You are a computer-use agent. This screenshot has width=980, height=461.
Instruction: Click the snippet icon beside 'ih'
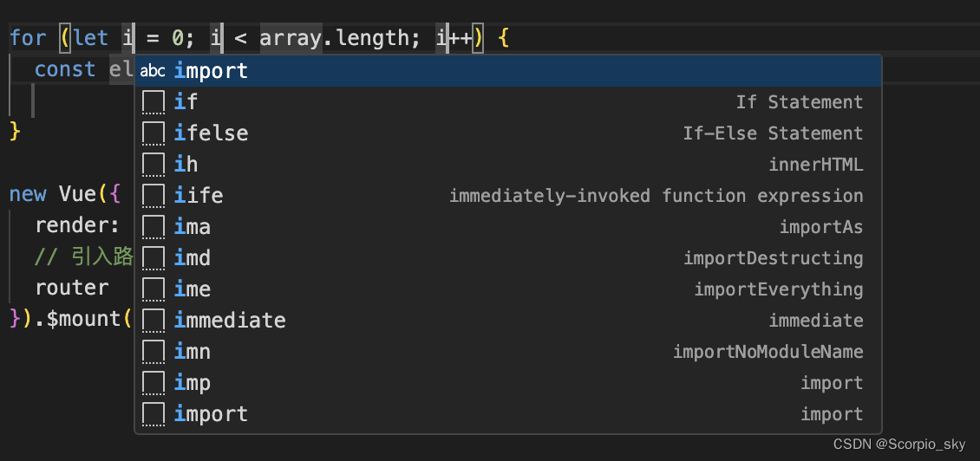point(154,165)
